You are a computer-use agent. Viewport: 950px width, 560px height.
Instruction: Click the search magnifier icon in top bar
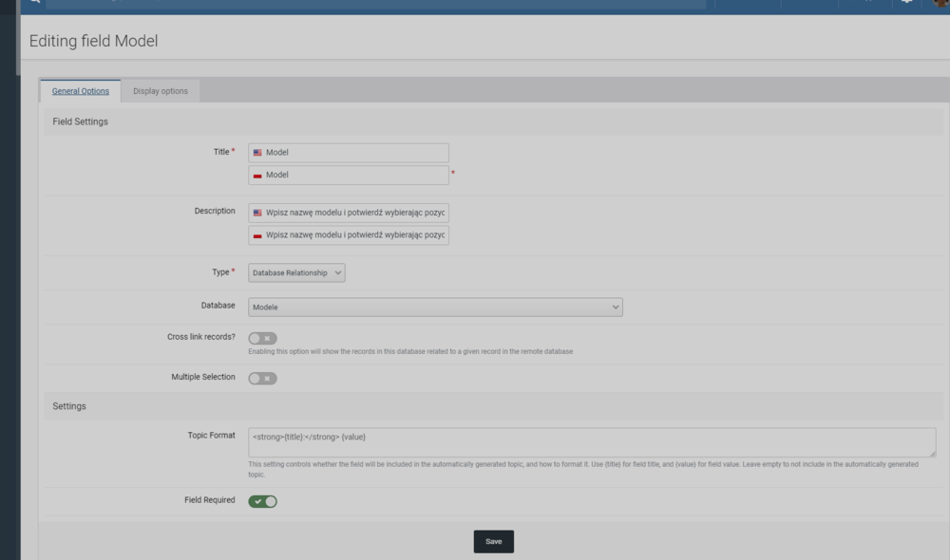coord(34,2)
